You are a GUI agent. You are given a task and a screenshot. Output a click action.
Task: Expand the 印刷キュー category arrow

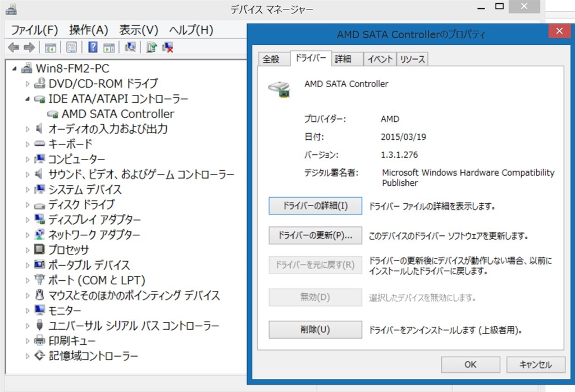[28, 341]
